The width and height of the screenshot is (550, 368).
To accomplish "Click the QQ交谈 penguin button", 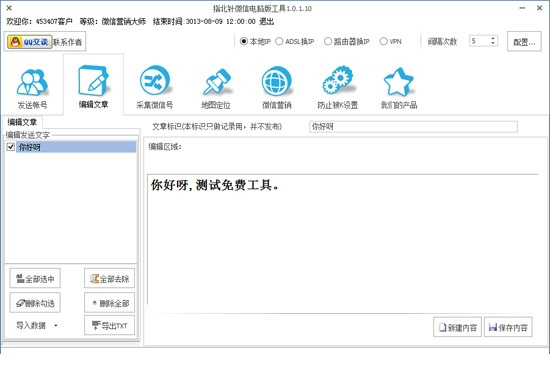I will point(30,42).
